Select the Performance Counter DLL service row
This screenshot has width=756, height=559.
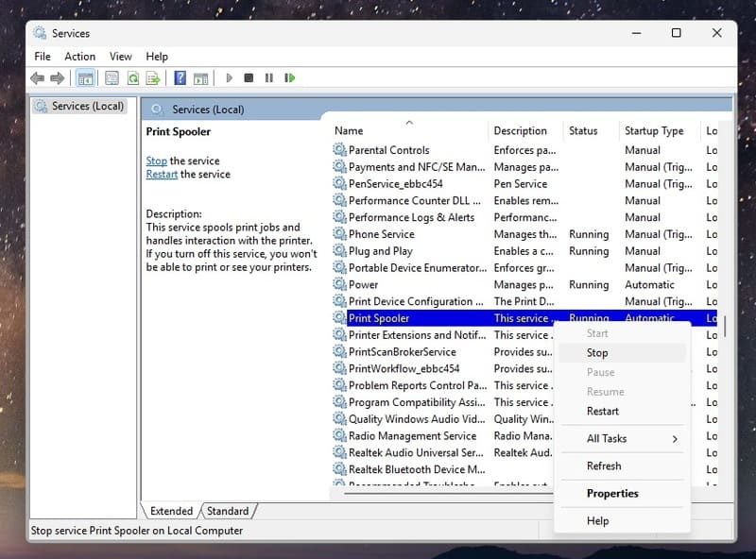(x=414, y=200)
